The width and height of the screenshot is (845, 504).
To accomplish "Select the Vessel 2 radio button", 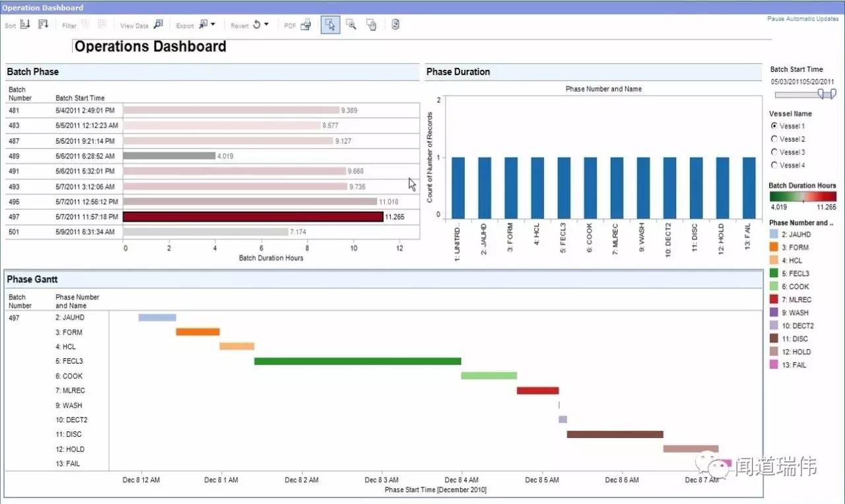I will click(x=774, y=139).
